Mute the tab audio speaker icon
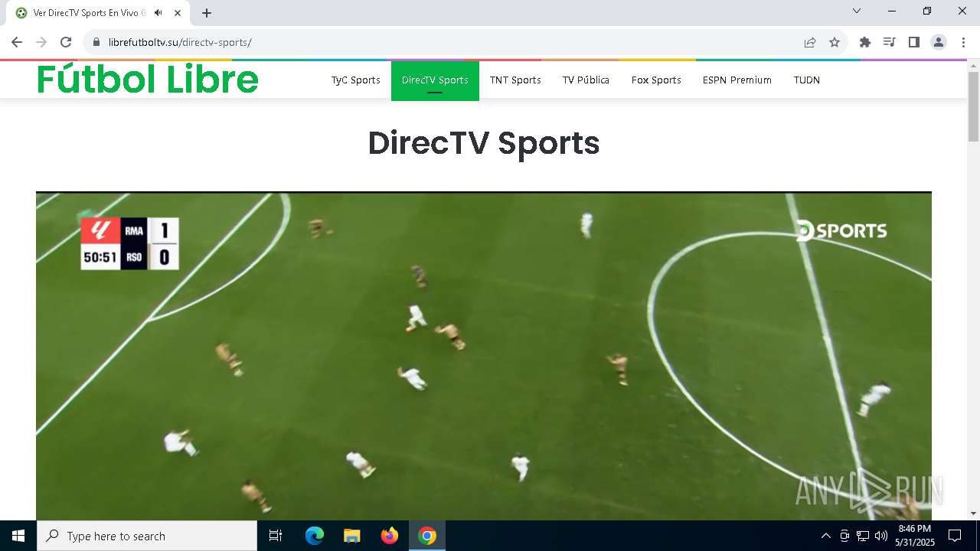Screen dimensions: 980x551 pyautogui.click(x=158, y=13)
